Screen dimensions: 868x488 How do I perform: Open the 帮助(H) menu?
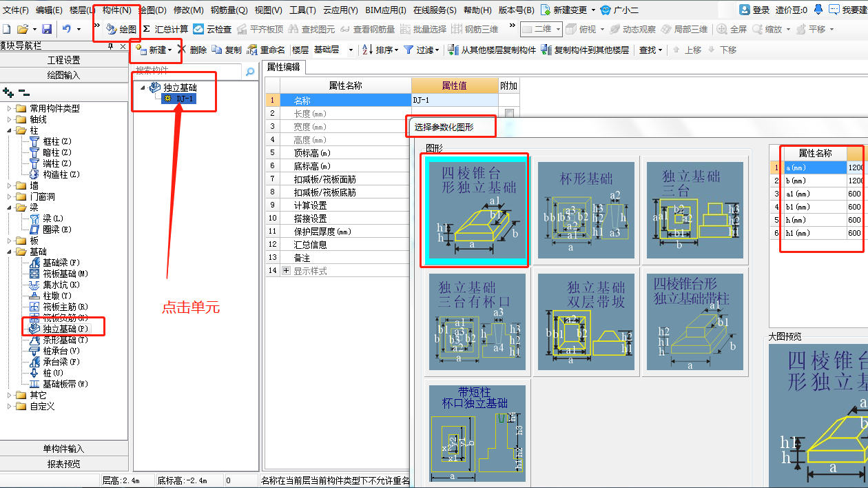[477, 10]
